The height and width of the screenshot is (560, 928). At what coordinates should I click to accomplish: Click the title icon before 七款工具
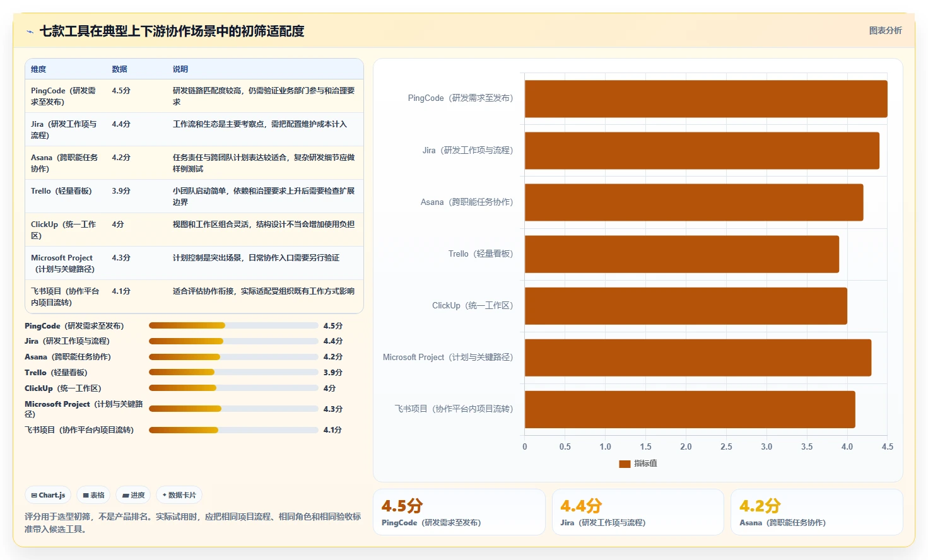coord(30,32)
